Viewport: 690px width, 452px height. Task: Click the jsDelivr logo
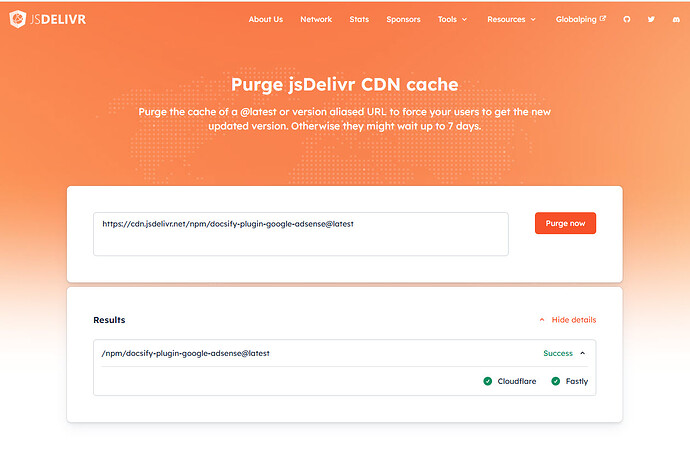tap(48, 19)
